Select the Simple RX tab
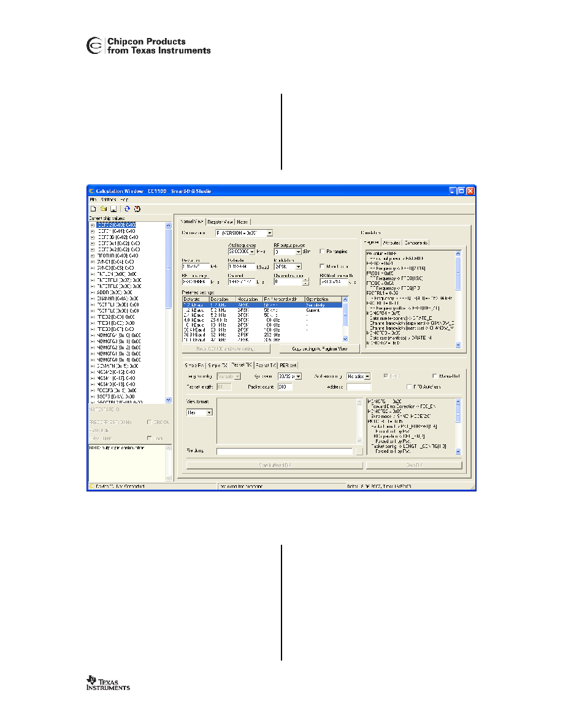563x728 pixels. click(194, 365)
